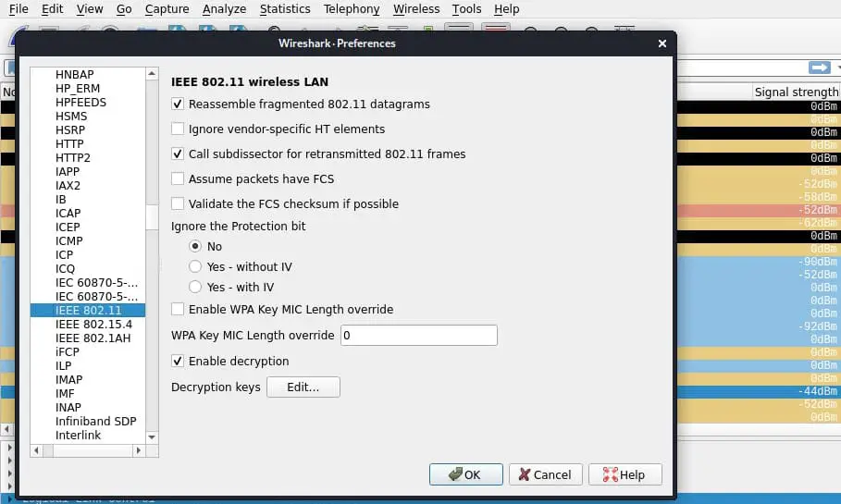Select Interlink protocol entry

tap(78, 436)
